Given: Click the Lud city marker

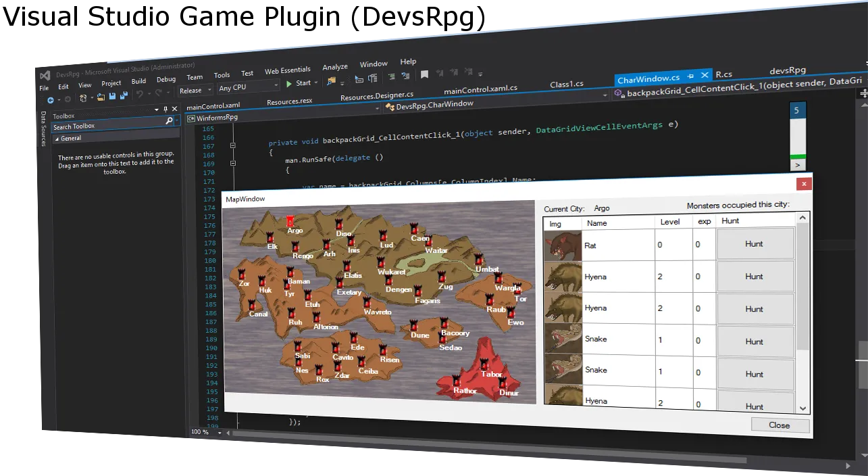Looking at the screenshot, I should (382, 235).
